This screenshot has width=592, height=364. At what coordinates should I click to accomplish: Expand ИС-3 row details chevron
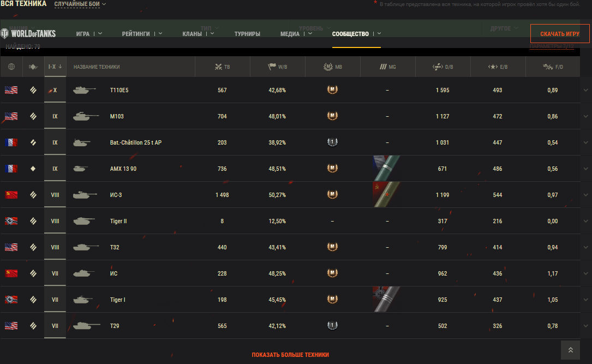tap(585, 195)
